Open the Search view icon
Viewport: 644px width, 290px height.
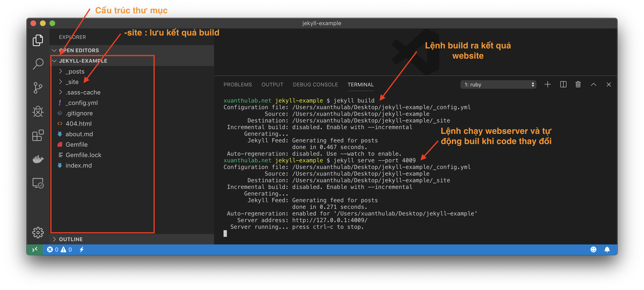(x=38, y=64)
